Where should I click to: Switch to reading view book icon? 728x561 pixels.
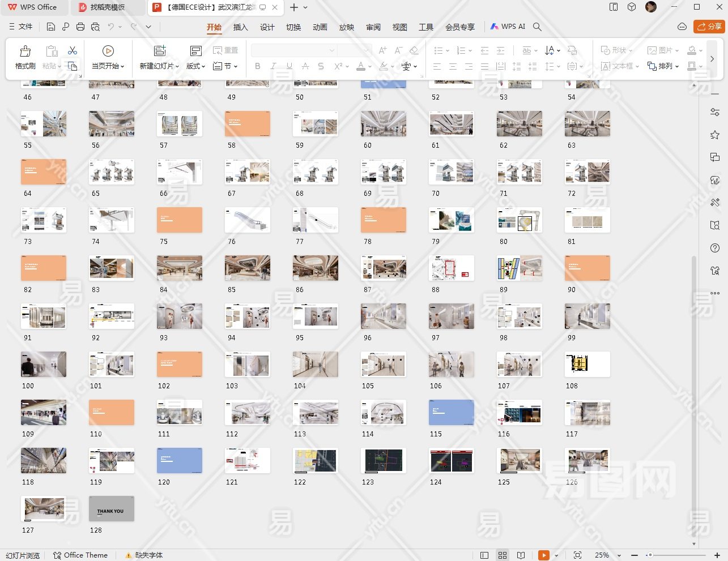pyautogui.click(x=521, y=555)
